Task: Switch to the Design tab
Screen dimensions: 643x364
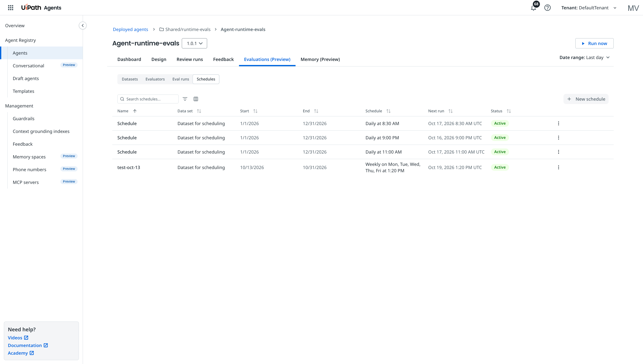Action: [159, 59]
